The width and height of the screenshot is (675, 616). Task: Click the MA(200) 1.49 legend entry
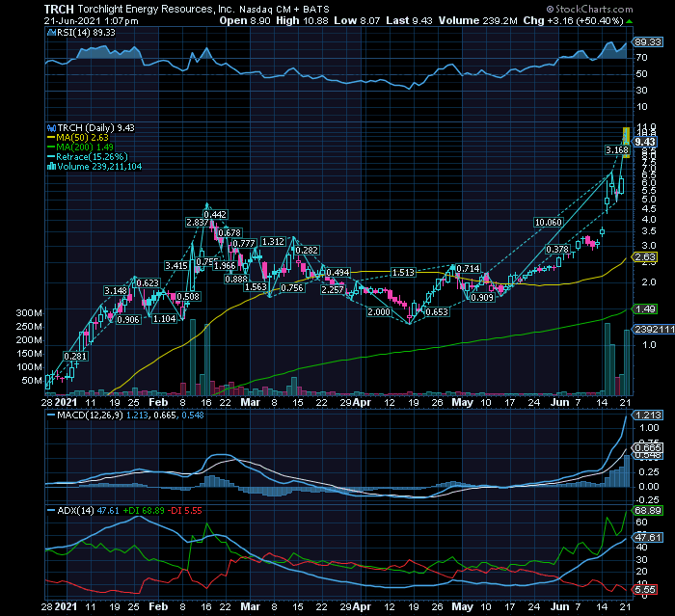pyautogui.click(x=85, y=147)
